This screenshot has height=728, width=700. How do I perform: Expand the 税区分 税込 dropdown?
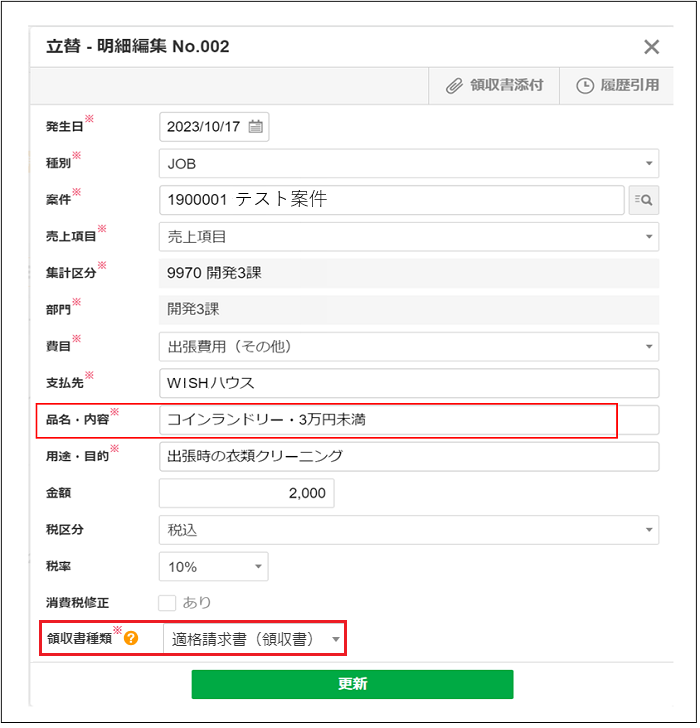[408, 530]
